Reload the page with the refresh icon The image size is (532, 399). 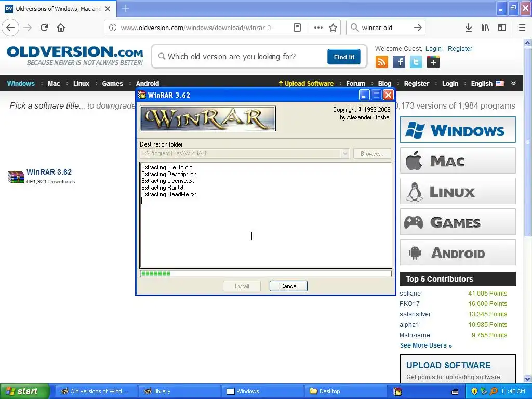point(44,28)
